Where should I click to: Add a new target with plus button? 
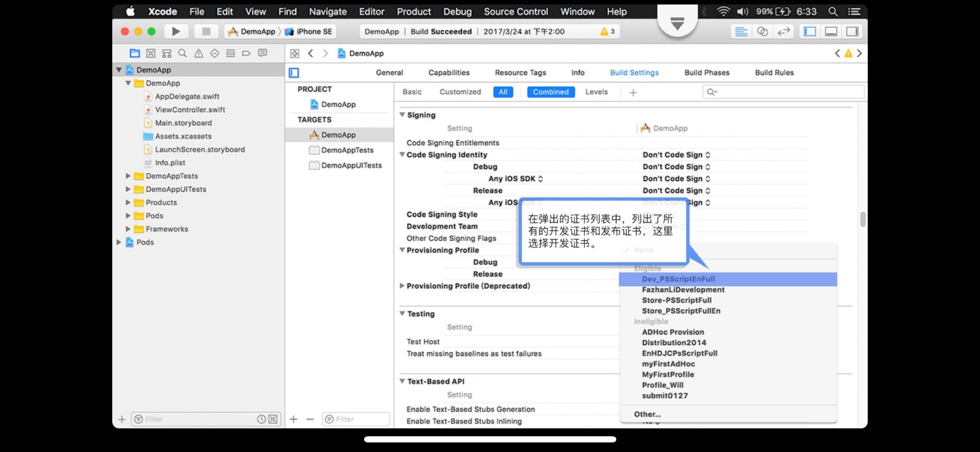(x=294, y=419)
